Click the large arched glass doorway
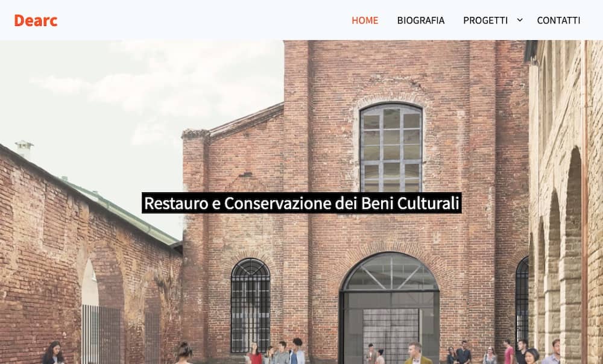This screenshot has width=603, height=364. coord(390,307)
